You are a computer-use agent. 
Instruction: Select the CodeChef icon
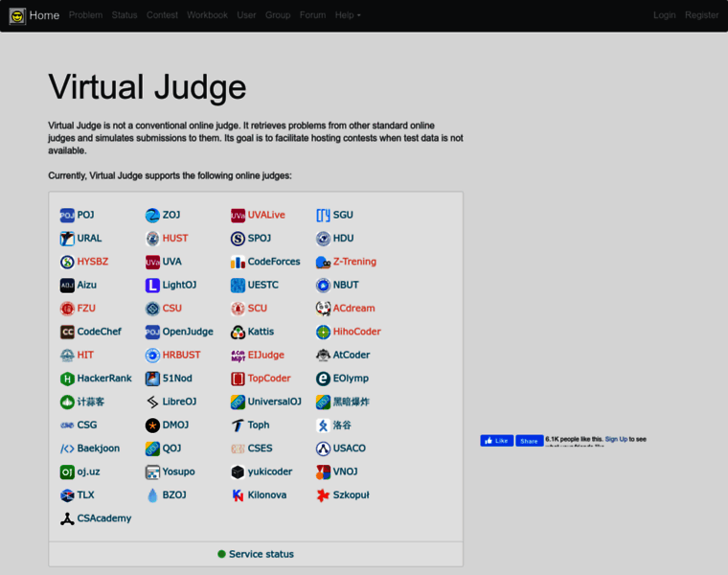tap(67, 333)
